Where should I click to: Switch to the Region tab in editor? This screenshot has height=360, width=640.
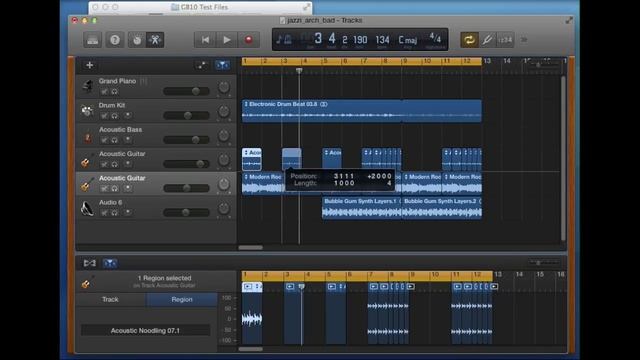182,299
